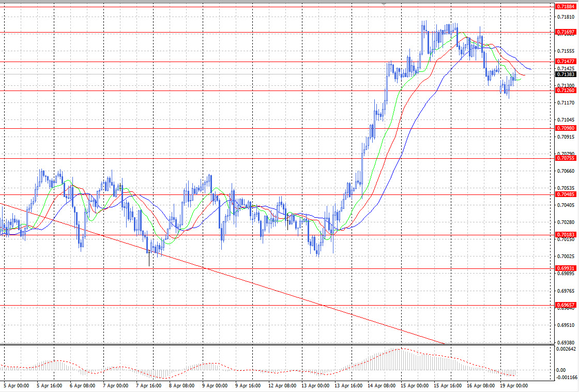Click the red 0.69931 level price label

click(566, 268)
